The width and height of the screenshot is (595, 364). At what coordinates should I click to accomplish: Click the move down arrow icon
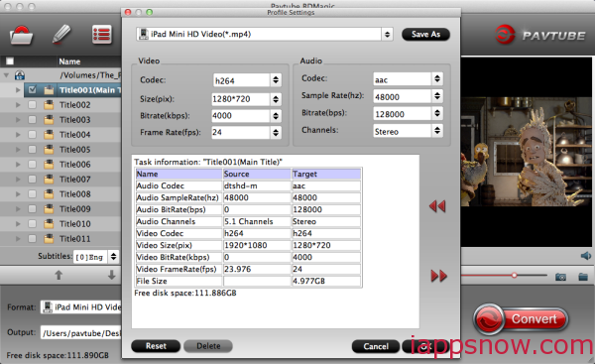tap(111, 275)
